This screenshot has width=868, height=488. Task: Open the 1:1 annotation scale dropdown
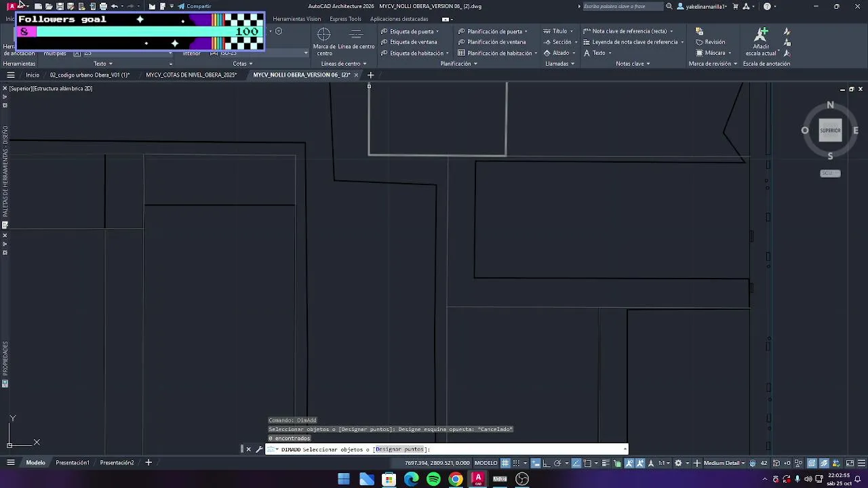point(664,463)
